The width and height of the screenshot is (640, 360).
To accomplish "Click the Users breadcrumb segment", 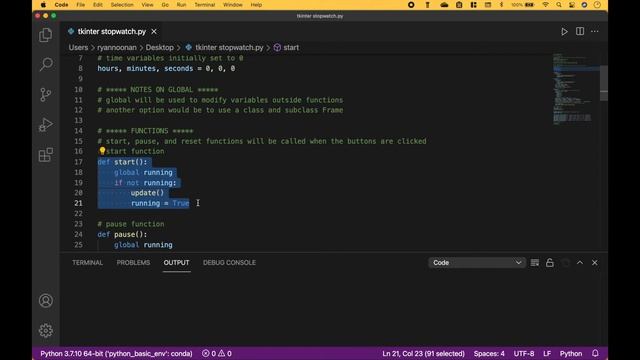I will coord(78,47).
